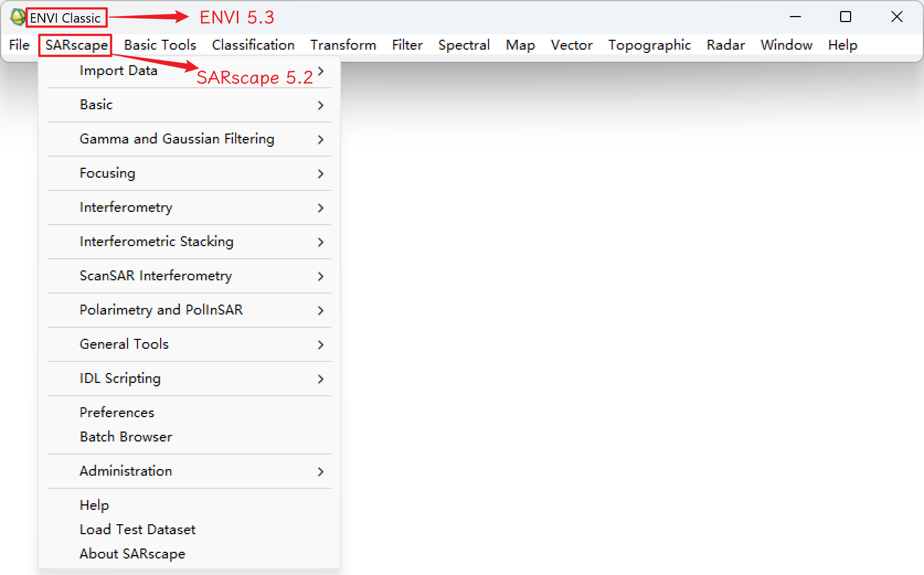Open the Help menu in menu bar
The image size is (924, 575).
click(843, 45)
